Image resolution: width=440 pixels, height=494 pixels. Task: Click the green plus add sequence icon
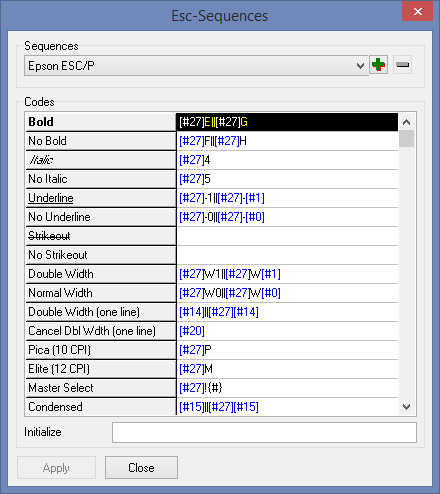click(x=378, y=65)
